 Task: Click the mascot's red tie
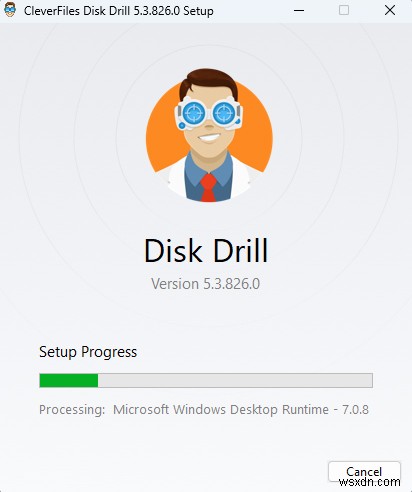[208, 187]
